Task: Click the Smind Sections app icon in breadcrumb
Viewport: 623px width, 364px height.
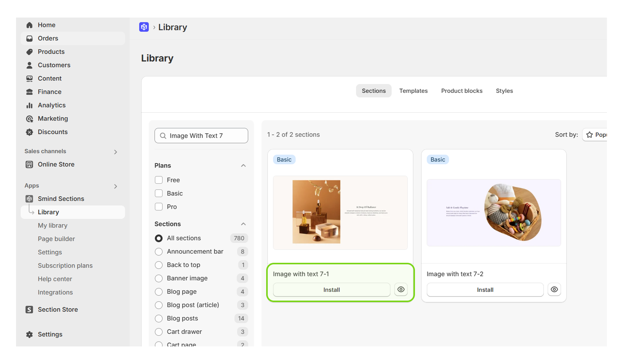Action: [144, 27]
